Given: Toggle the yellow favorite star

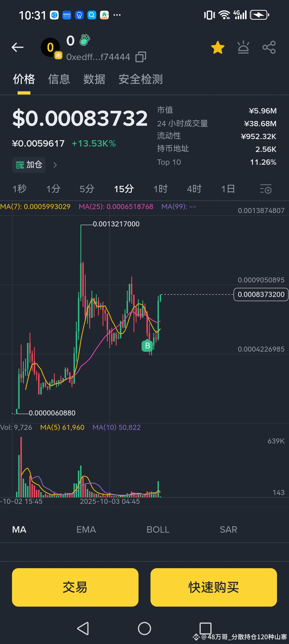Looking at the screenshot, I should tap(218, 48).
